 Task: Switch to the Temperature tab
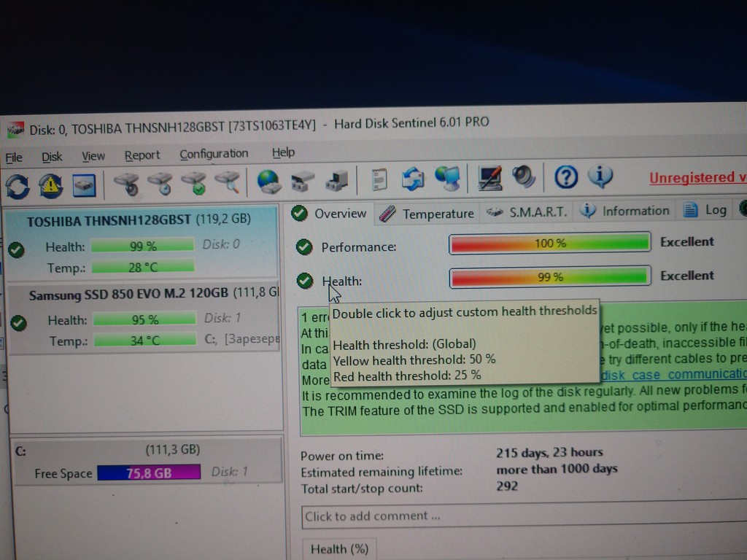coord(427,214)
